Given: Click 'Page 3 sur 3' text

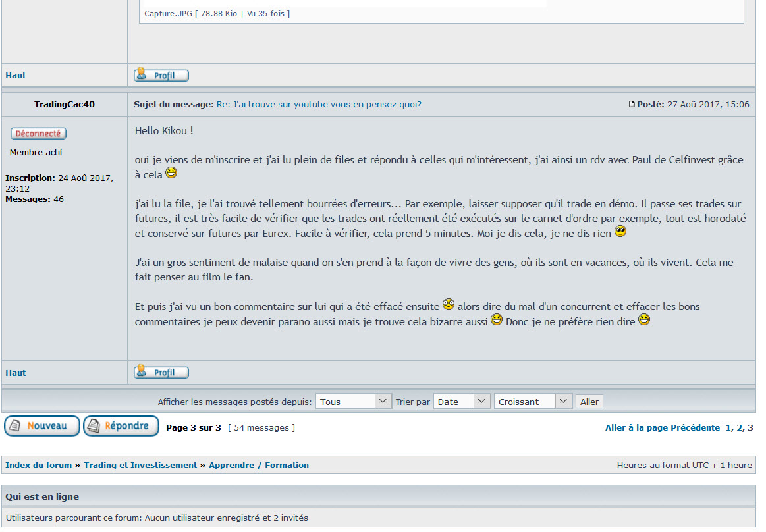Looking at the screenshot, I should point(194,427).
